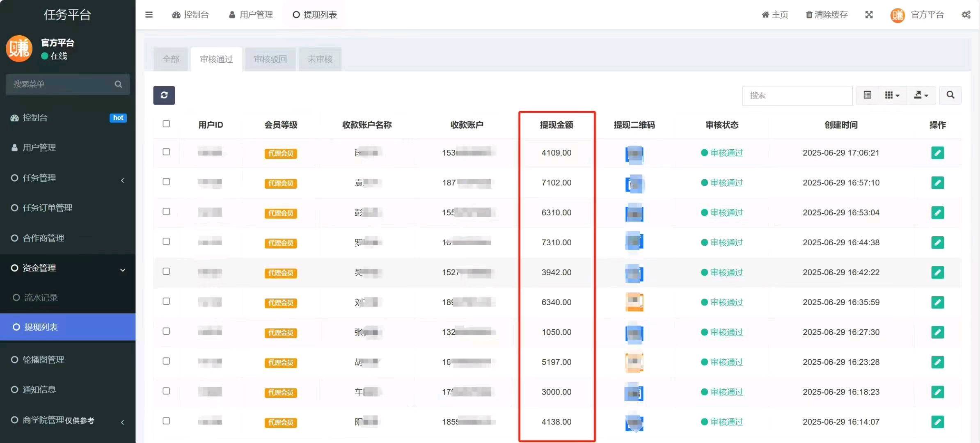Screen dimensions: 980x443
Task: Edit the 3942.00 withdrawal row
Action: 937,272
